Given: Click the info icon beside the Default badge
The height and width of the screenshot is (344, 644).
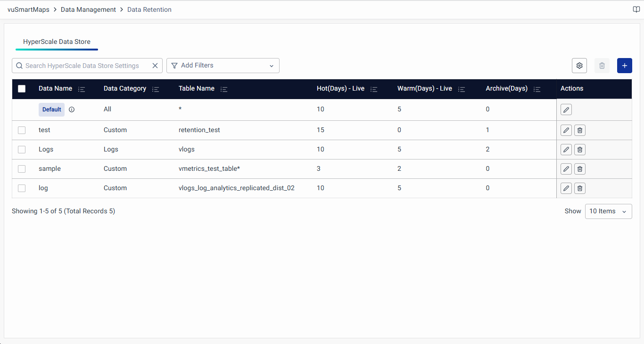Looking at the screenshot, I should tap(72, 109).
